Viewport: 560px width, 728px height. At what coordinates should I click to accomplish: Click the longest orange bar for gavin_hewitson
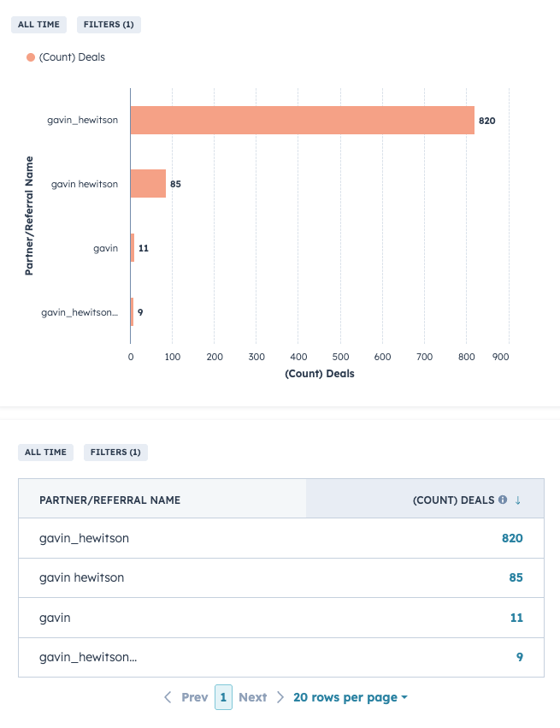coord(299,120)
